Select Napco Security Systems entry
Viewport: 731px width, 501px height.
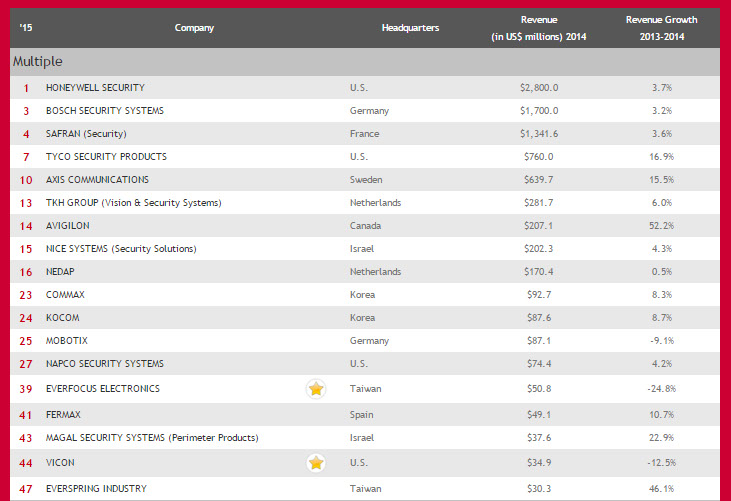click(x=105, y=365)
